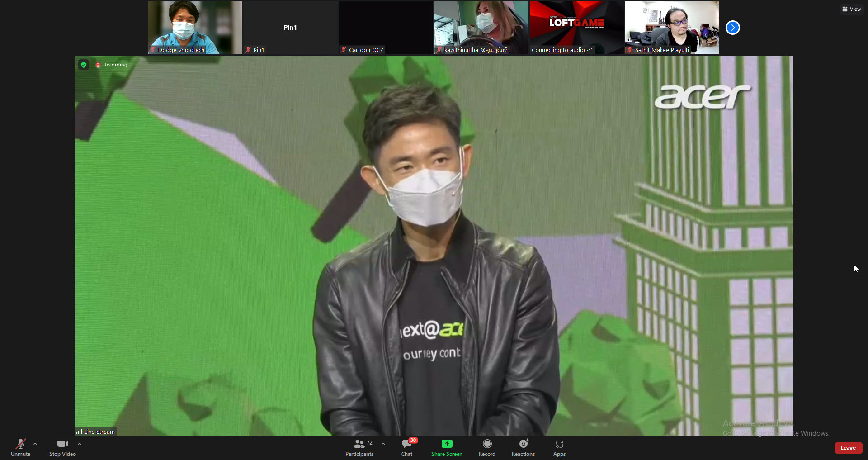Open video settings via Stop Video caret
This screenshot has height=460, width=868.
[x=80, y=443]
